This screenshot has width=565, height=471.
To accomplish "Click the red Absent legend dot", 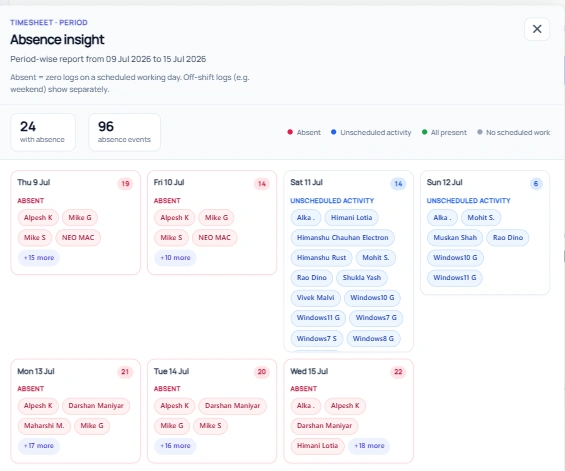I will (290, 132).
